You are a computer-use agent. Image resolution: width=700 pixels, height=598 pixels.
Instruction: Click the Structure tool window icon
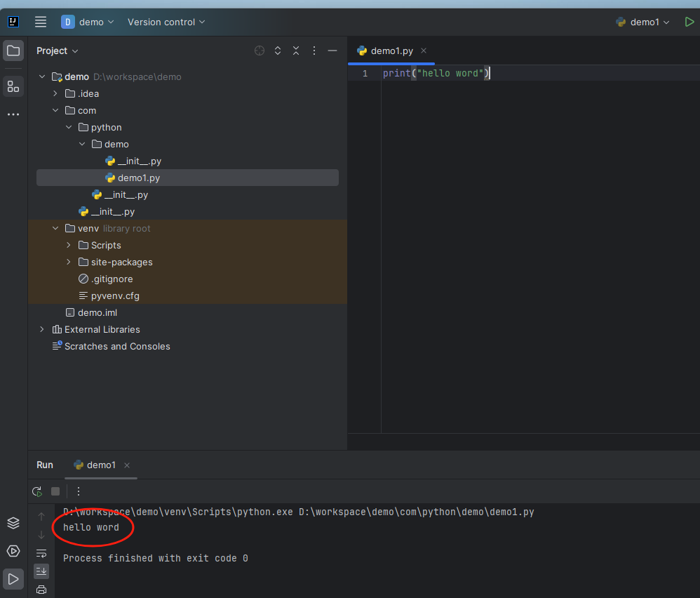[x=13, y=86]
